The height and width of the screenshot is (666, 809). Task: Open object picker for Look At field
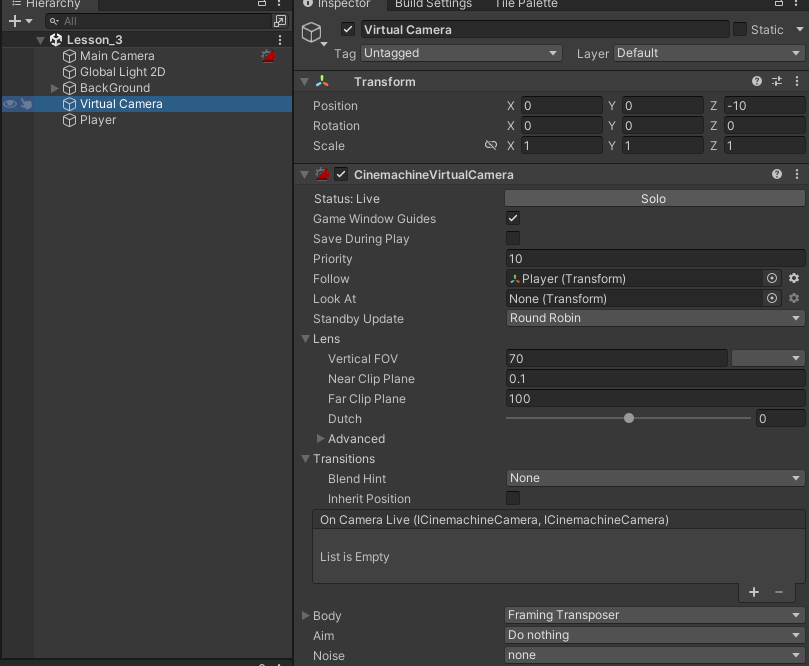771,298
